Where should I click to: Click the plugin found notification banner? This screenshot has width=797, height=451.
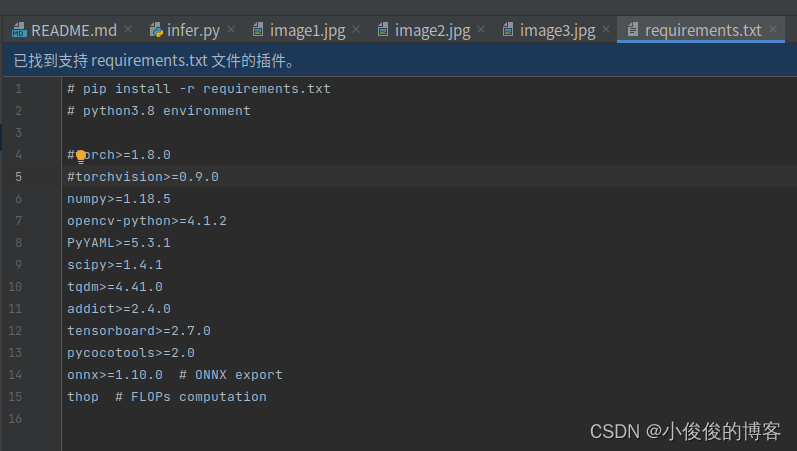tap(400, 61)
